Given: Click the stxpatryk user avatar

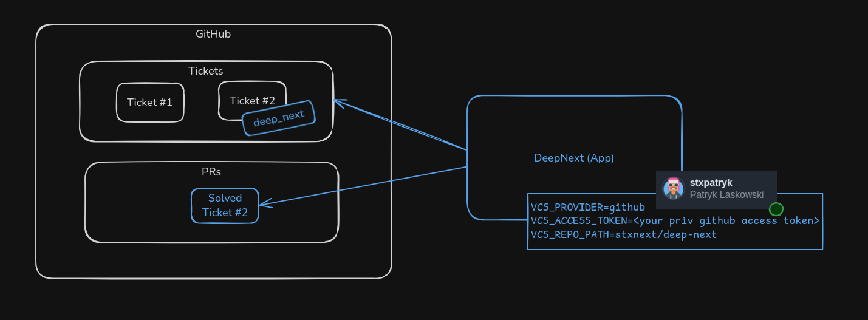Looking at the screenshot, I should tap(674, 188).
